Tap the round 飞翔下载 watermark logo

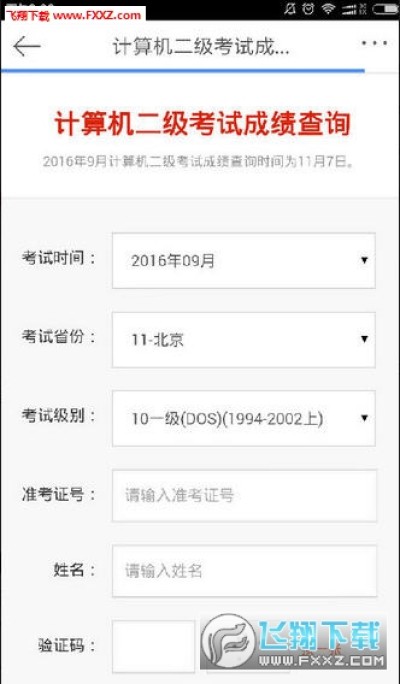click(x=229, y=641)
